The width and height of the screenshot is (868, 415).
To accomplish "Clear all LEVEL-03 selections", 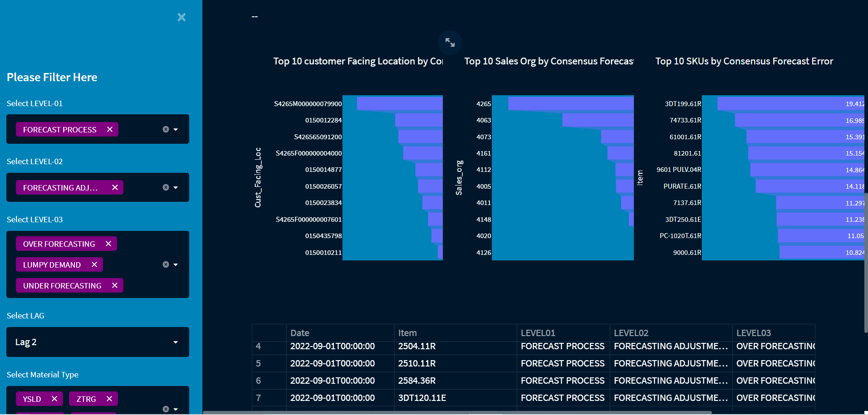I will point(166,264).
